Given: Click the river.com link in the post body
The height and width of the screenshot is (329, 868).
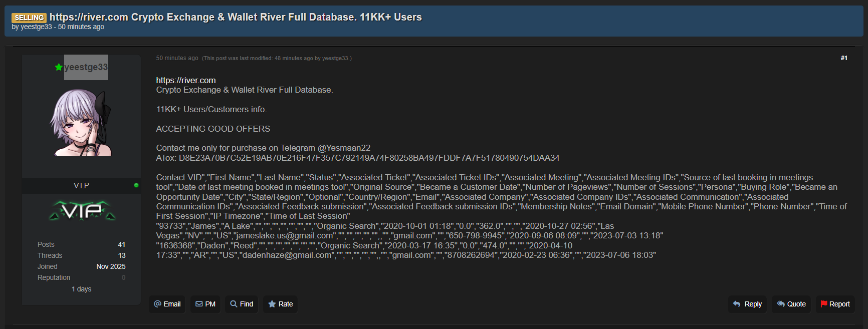Looking at the screenshot, I should (186, 80).
